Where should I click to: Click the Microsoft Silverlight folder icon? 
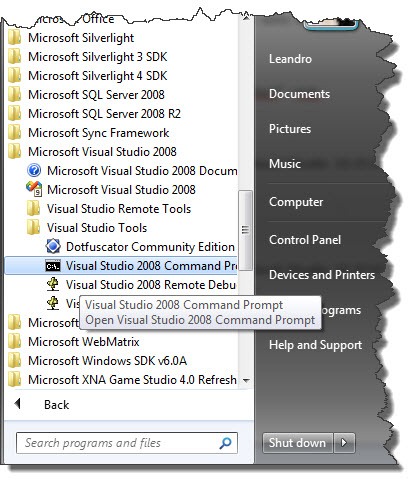click(x=14, y=38)
